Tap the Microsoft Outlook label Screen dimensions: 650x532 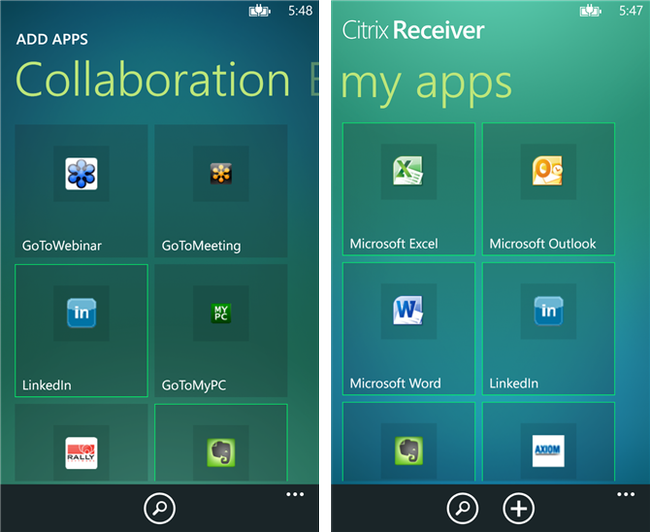click(x=543, y=243)
